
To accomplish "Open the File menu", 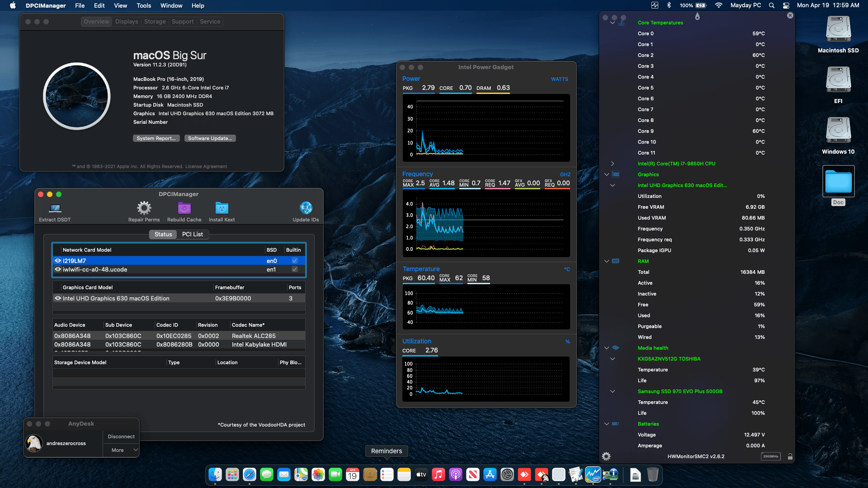I will click(x=80, y=5).
